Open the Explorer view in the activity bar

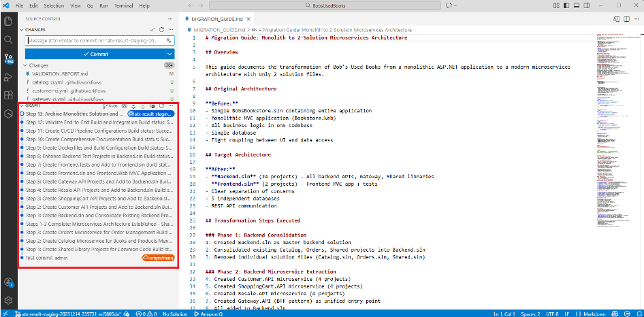[x=8, y=21]
